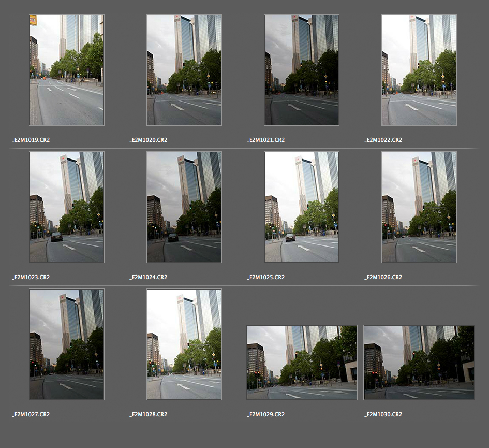This screenshot has width=489, height=448.
Task: Click the _E2M1019.CR2 filename label
Action: 31,140
